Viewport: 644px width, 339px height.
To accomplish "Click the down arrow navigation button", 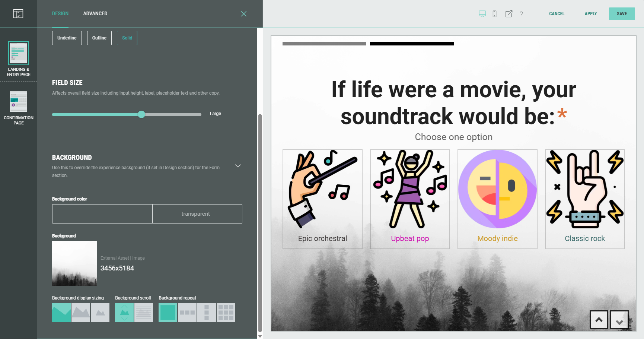I will tap(619, 320).
